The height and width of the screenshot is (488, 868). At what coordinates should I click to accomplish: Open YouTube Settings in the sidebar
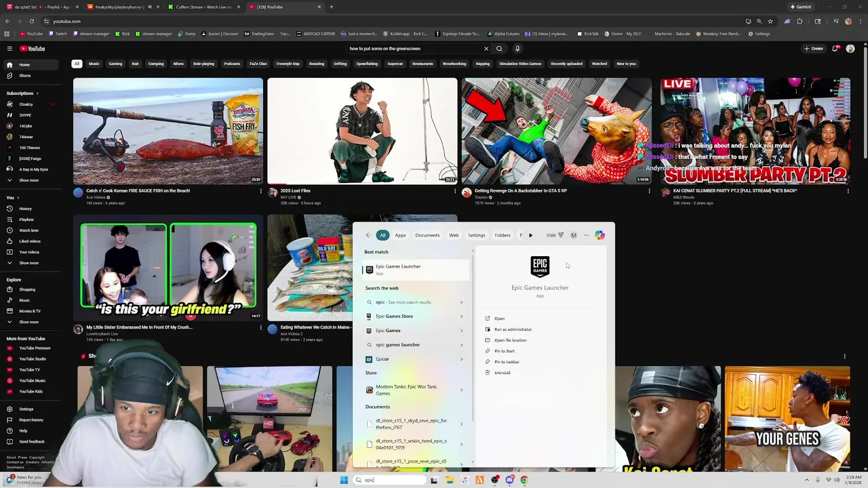33,409
